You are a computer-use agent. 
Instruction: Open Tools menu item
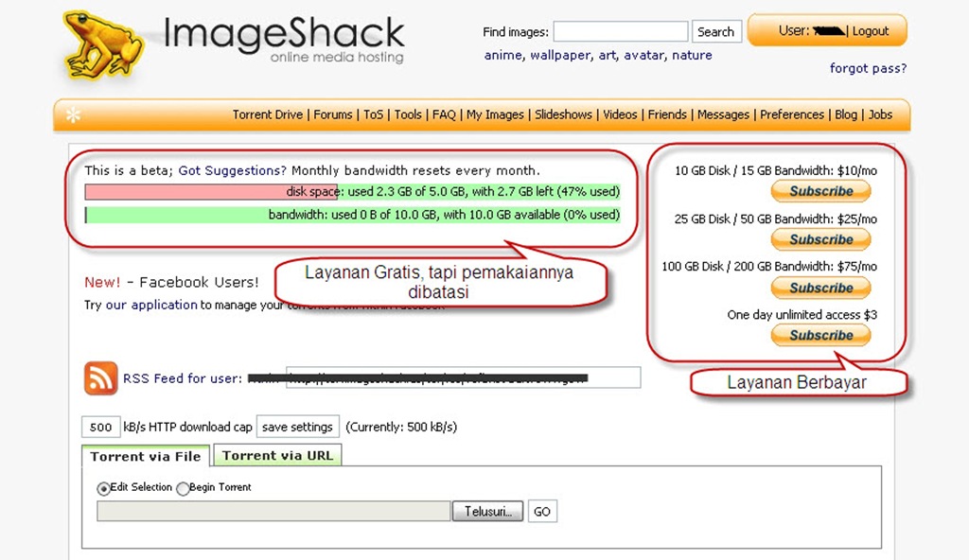pos(408,114)
